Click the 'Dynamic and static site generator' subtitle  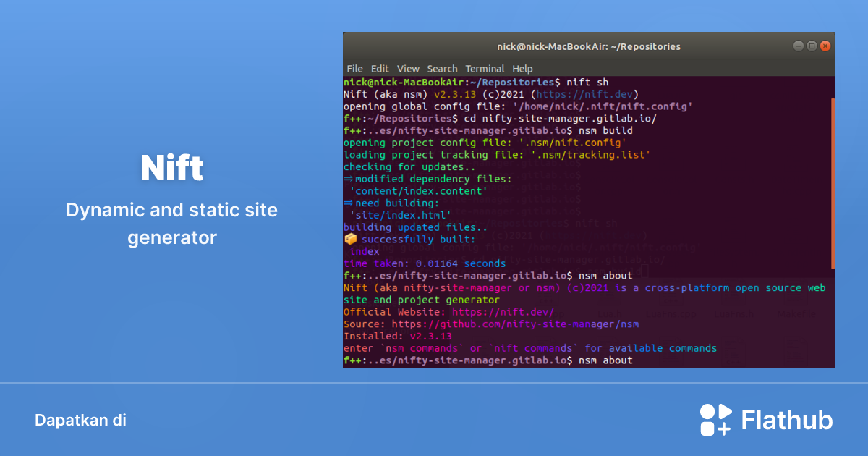coord(171,224)
